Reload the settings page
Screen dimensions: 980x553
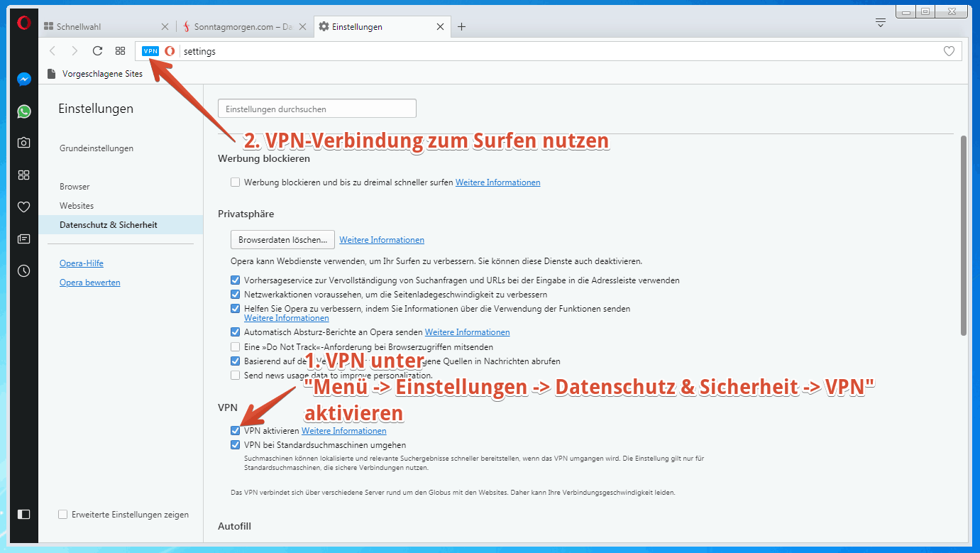pyautogui.click(x=98, y=51)
